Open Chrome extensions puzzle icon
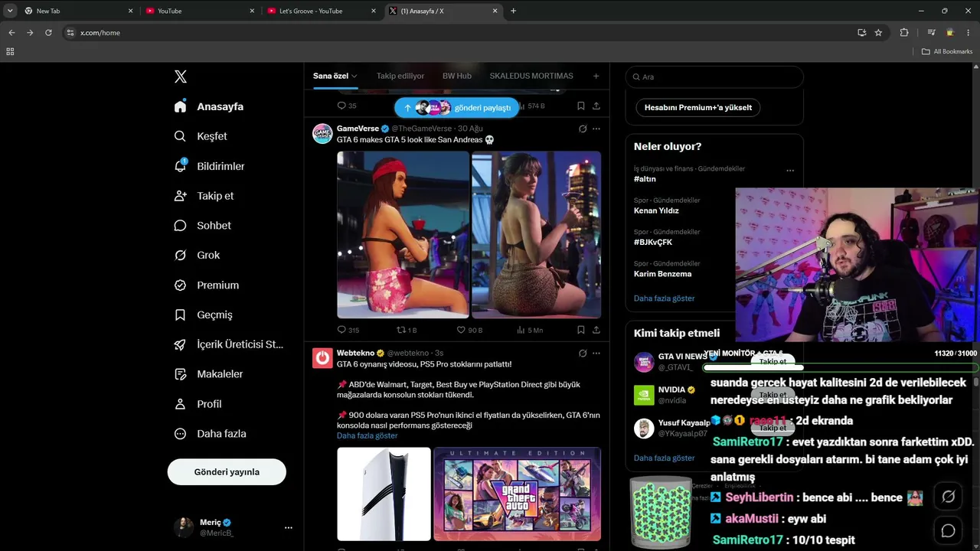The height and width of the screenshot is (551, 980). (904, 33)
